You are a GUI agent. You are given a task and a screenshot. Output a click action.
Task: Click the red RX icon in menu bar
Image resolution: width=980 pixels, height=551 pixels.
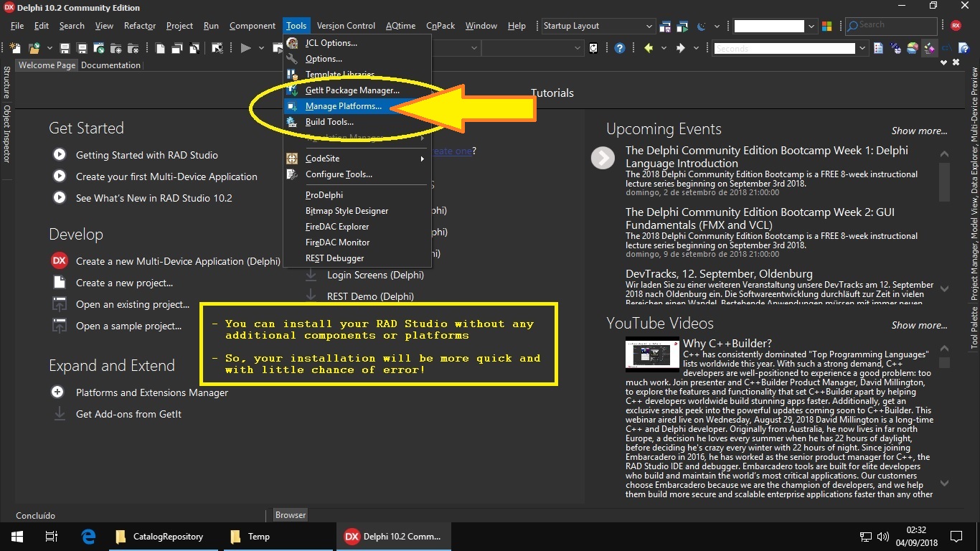click(956, 25)
